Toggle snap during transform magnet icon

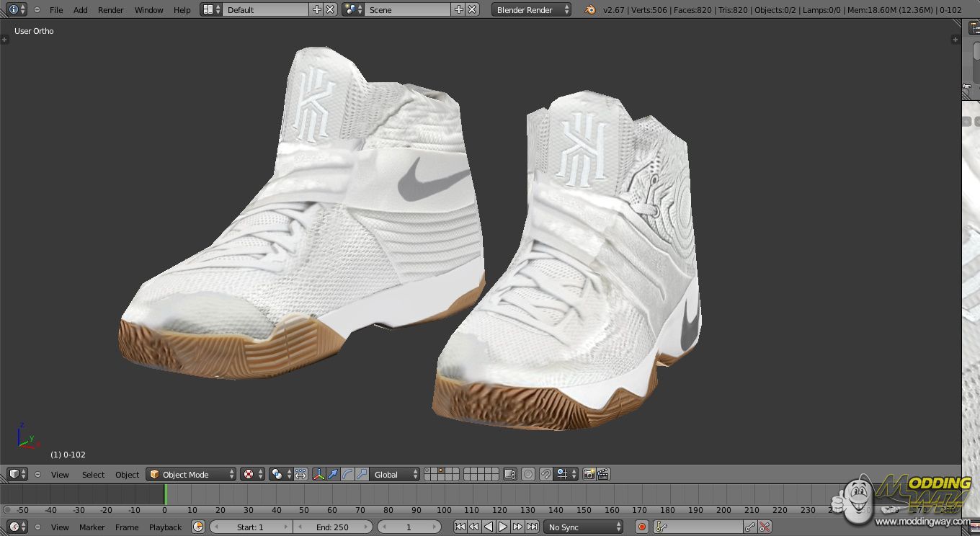coord(546,474)
